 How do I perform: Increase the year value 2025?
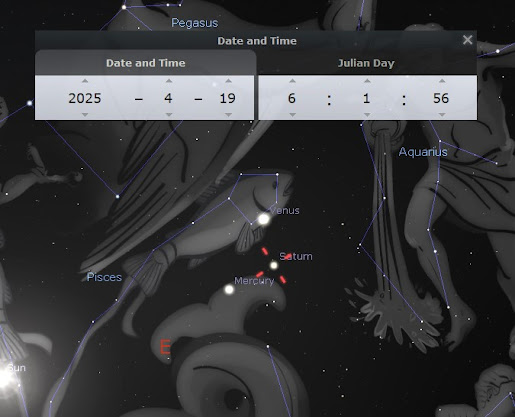point(85,81)
